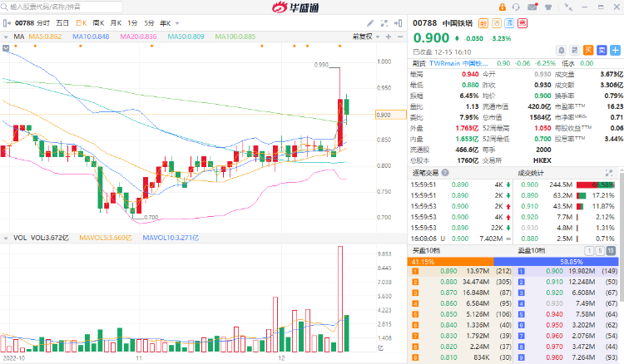The width and height of the screenshot is (624, 364).
Task: Switch to 1分 one-minute chart
Action: 132,23
